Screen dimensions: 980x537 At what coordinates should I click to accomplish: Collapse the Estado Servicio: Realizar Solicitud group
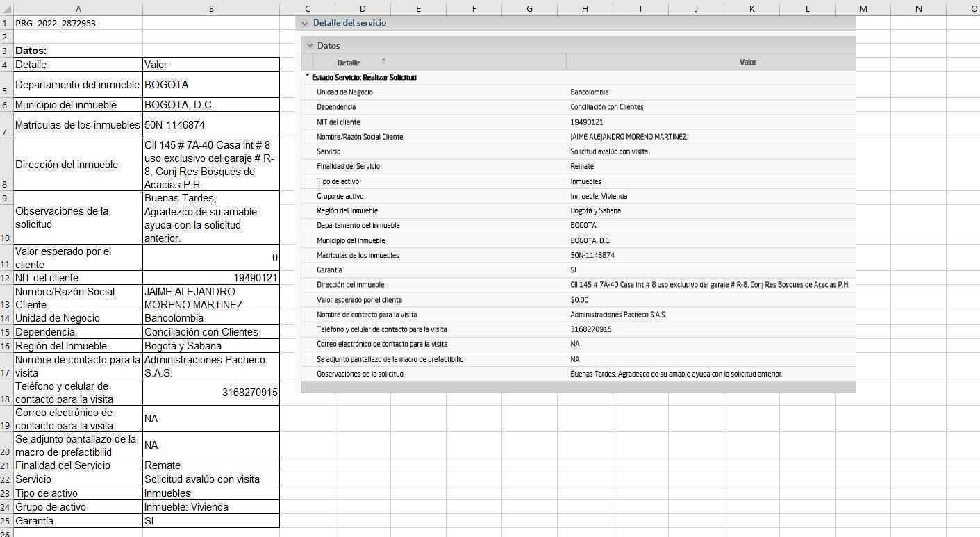pyautogui.click(x=308, y=77)
